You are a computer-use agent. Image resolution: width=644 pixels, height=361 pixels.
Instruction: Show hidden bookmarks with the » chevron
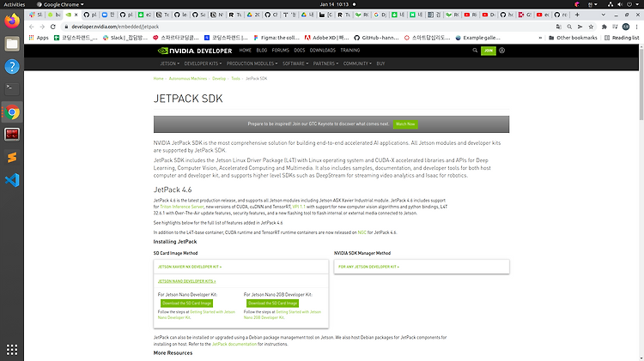(x=540, y=38)
